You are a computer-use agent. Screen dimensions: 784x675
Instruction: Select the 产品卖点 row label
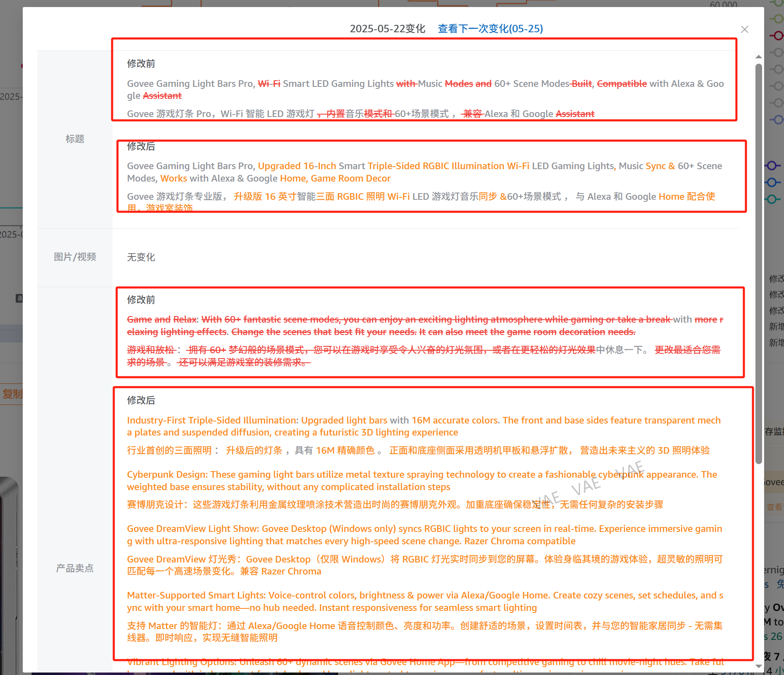point(75,568)
